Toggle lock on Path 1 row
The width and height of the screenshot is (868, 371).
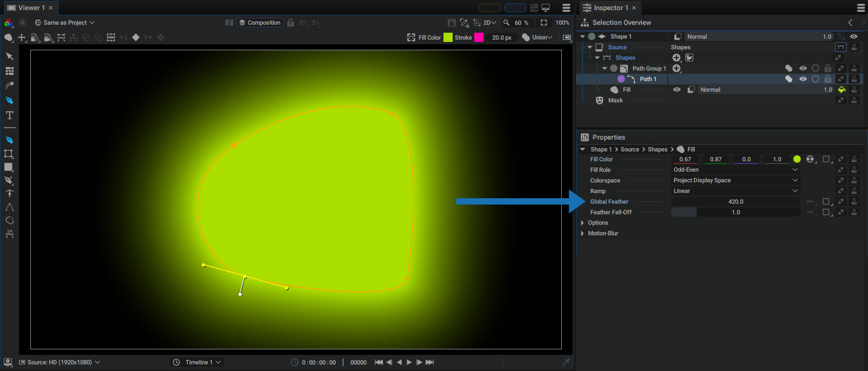pos(828,79)
